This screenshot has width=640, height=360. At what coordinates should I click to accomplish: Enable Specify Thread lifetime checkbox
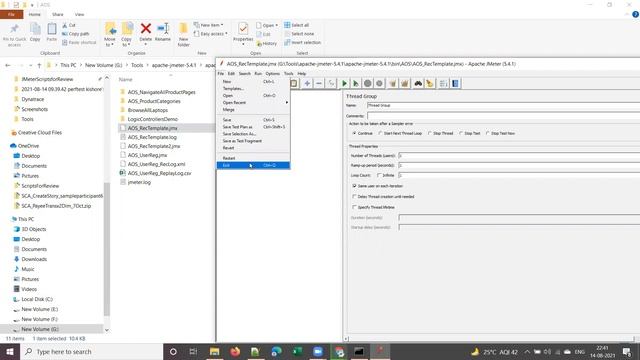354,207
